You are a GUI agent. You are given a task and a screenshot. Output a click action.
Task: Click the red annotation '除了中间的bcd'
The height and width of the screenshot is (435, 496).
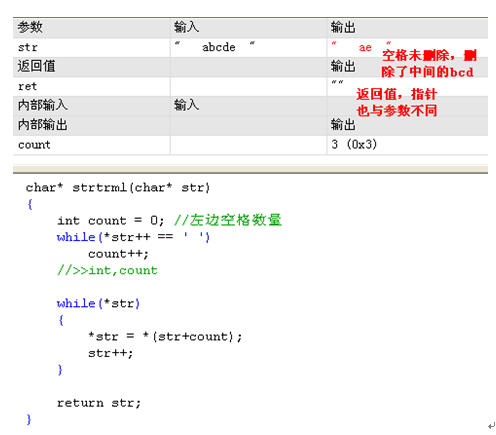point(427,72)
